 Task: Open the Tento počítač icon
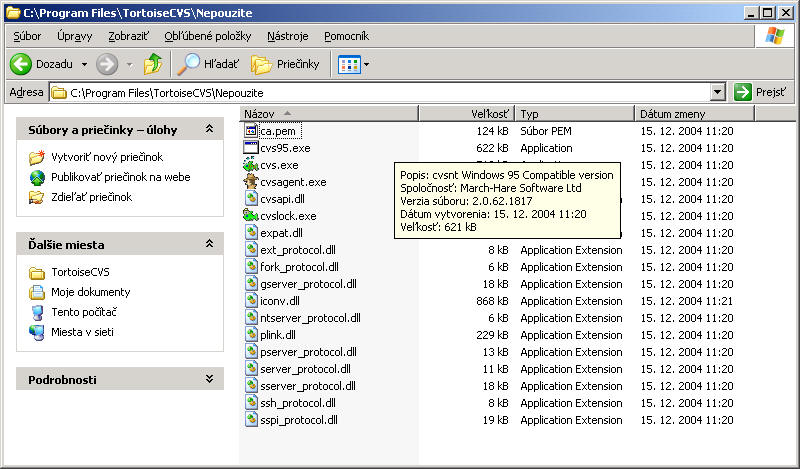click(37, 312)
